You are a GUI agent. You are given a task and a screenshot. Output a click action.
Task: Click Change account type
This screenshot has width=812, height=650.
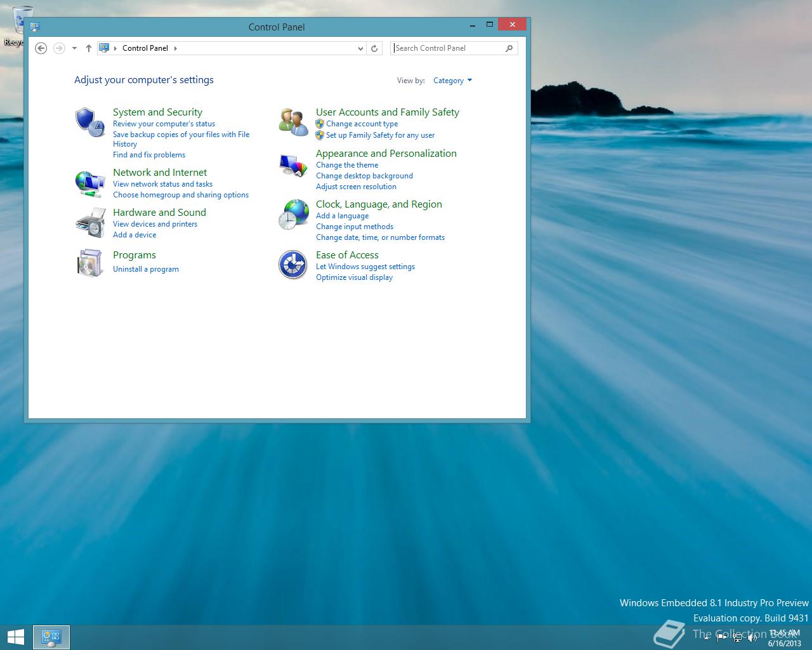tap(362, 124)
